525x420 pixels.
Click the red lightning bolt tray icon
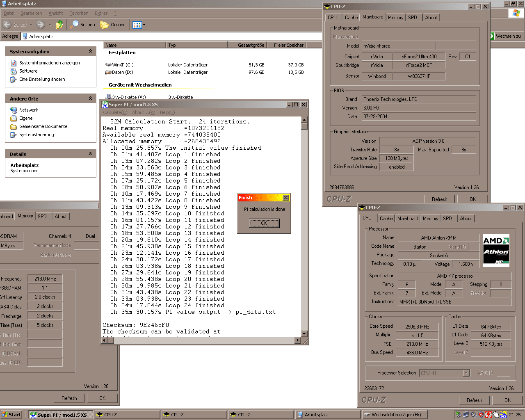(488, 415)
